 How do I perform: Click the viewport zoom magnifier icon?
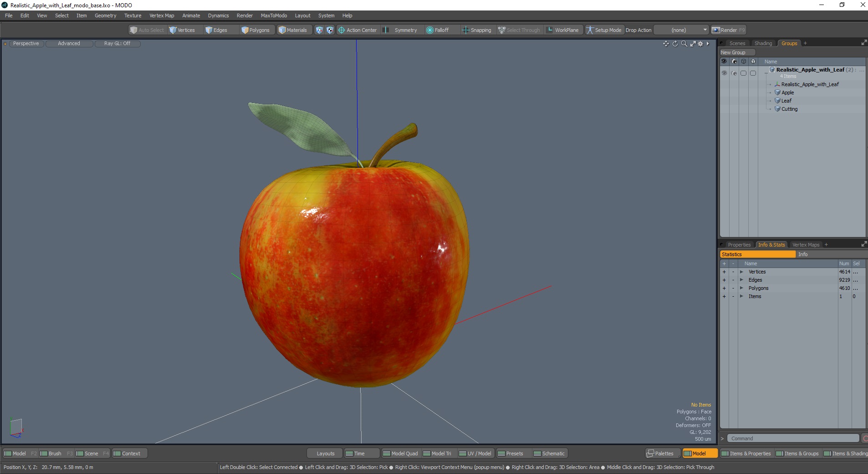click(684, 44)
